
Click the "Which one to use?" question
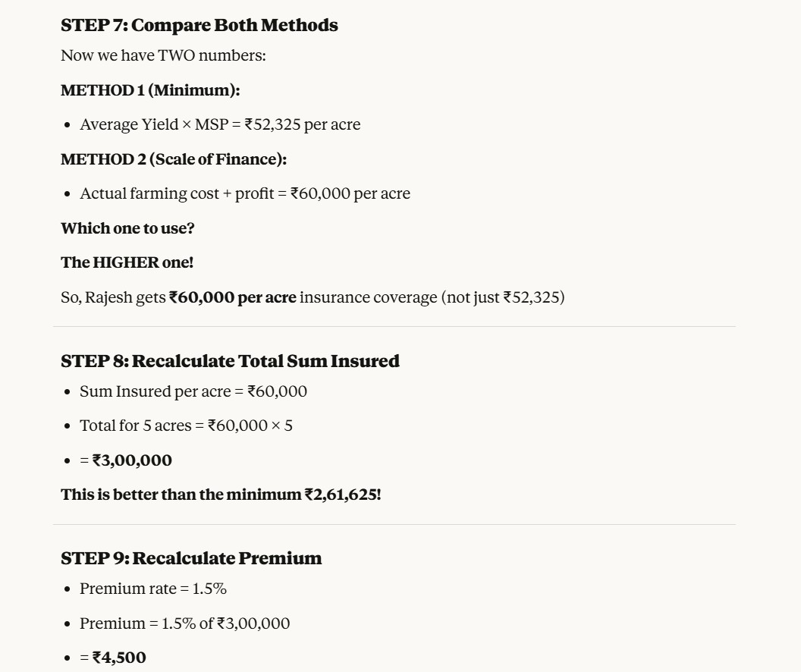pos(127,228)
